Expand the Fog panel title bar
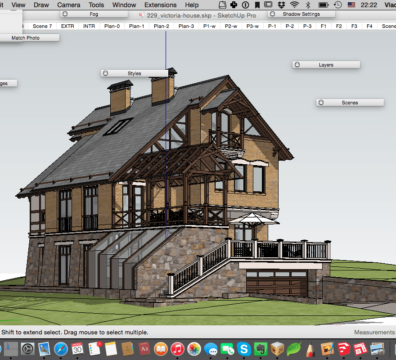This screenshot has height=360, width=396. click(94, 14)
